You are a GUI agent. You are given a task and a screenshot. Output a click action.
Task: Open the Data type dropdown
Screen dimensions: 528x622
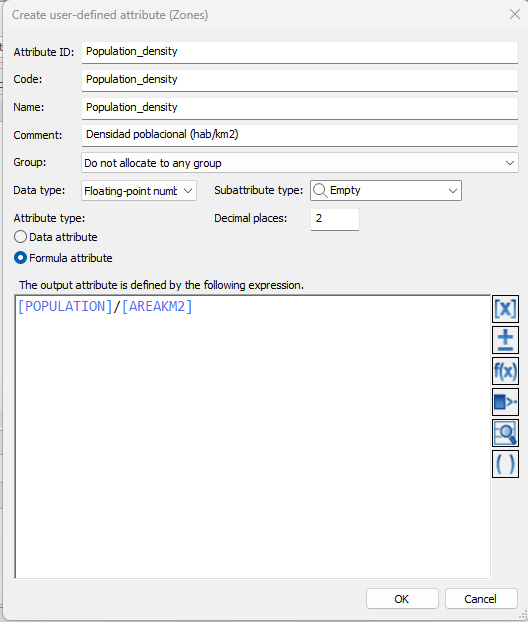point(139,191)
